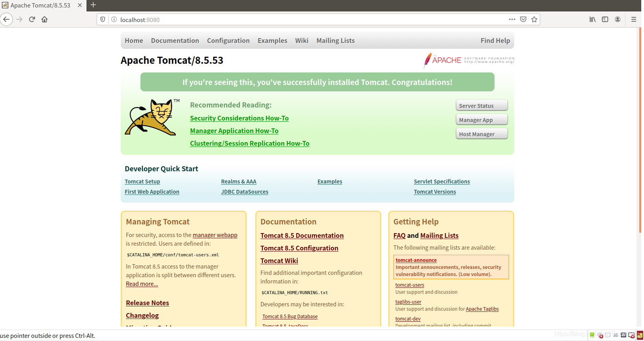Open the Examples link in Developer Quick Start
Screen dimensions: 644x341
tap(330, 182)
